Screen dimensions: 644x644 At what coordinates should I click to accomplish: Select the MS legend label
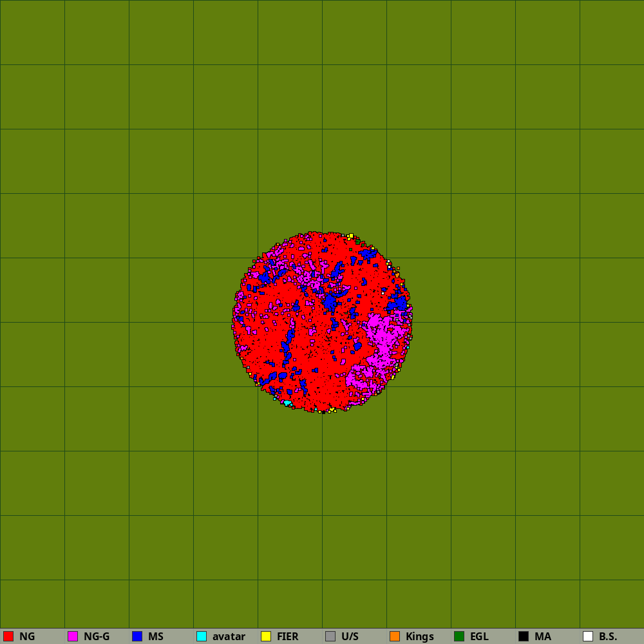tap(156, 637)
